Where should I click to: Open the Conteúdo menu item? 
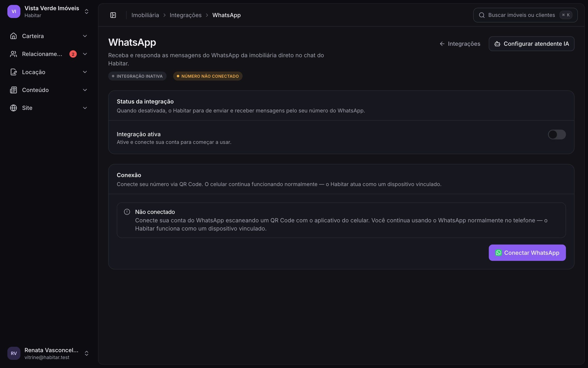[x=48, y=90]
